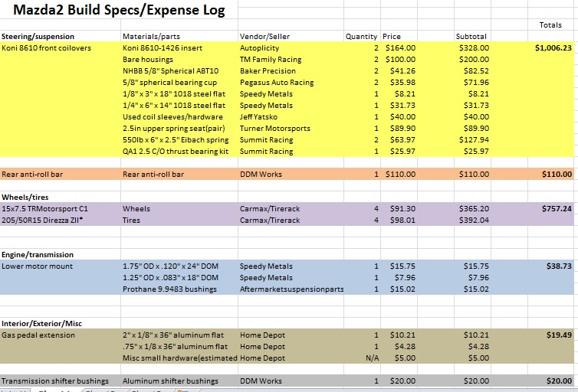Click the $19.49 total cell
Viewport: 578px width, 392px height.
click(x=550, y=335)
